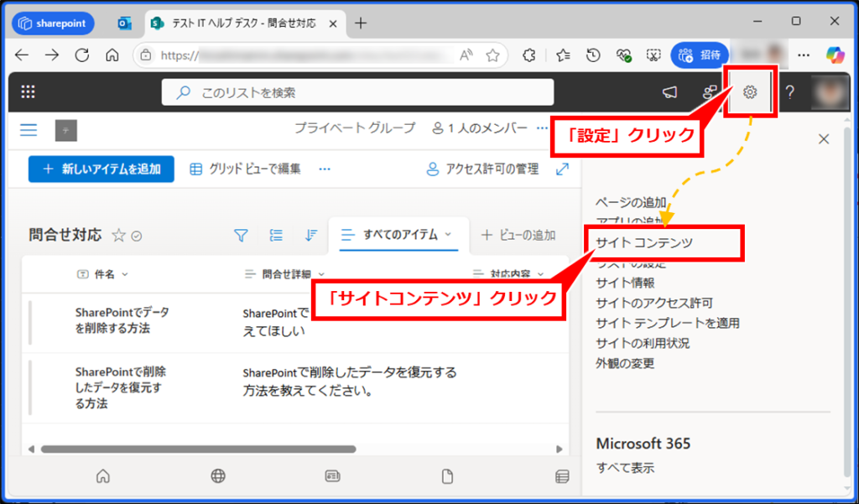Select ページの追加 in settings panel
Viewport: 859px width, 504px height.
coord(631,203)
